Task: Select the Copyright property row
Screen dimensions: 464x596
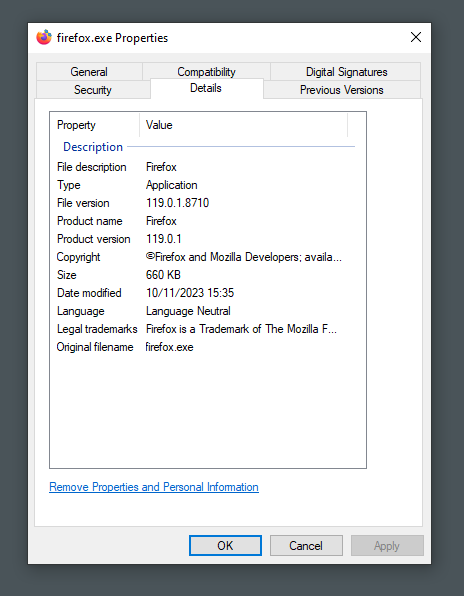Action: [x=205, y=257]
